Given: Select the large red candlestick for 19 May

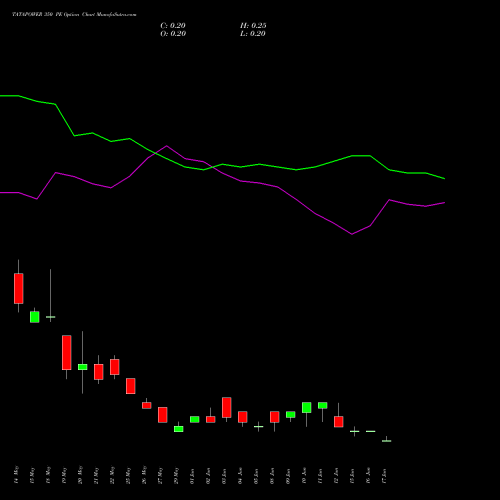Looking at the screenshot, I should tap(67, 352).
